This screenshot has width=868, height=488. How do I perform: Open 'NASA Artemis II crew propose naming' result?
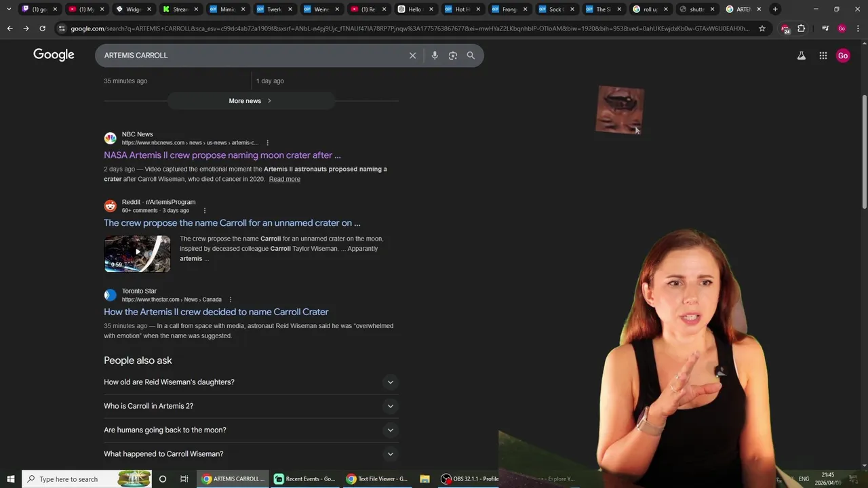point(222,155)
